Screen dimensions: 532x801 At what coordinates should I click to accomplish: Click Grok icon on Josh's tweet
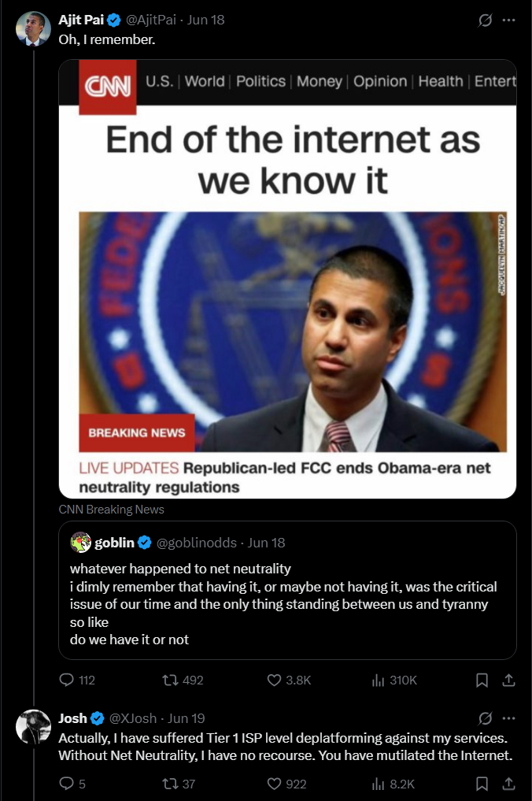point(485,718)
